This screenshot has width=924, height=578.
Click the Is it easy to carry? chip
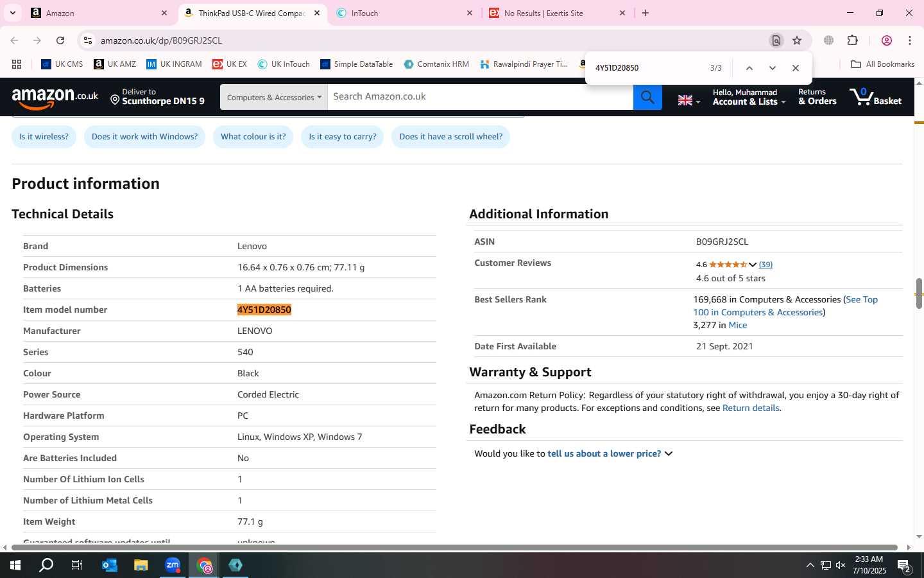343,137
